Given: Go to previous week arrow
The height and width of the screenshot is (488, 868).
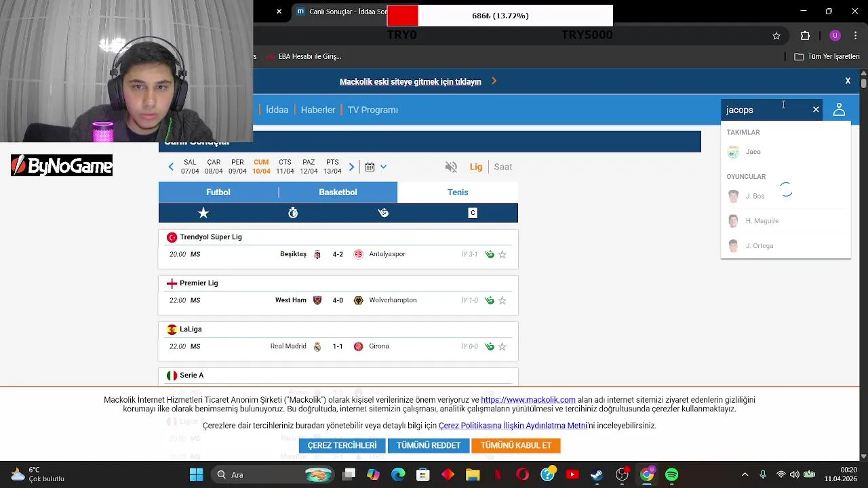Looking at the screenshot, I should pyautogui.click(x=171, y=167).
